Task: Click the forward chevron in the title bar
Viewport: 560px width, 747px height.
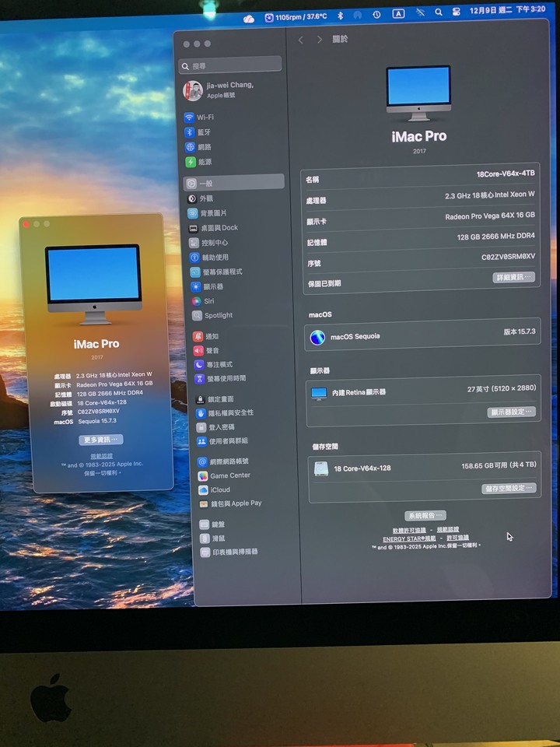Action: 319,40
